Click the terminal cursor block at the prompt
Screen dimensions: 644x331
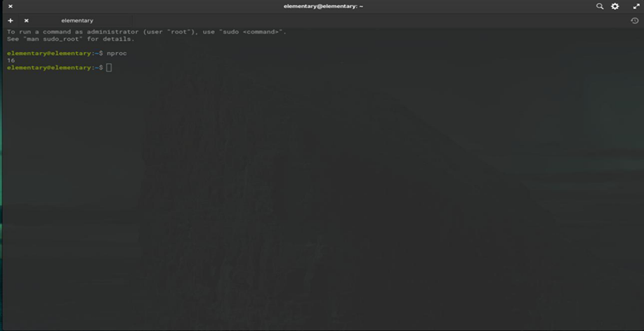(x=109, y=67)
